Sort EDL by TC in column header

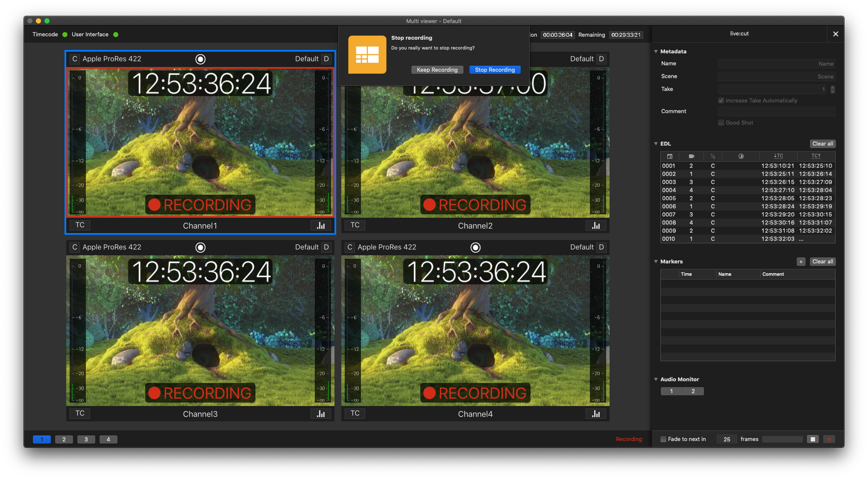778,156
